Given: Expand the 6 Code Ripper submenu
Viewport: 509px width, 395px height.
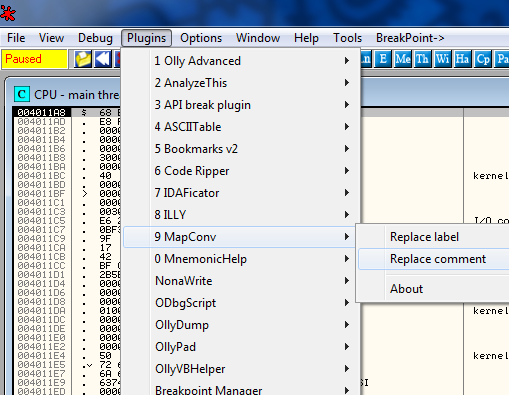Looking at the screenshot, I should click(239, 171).
